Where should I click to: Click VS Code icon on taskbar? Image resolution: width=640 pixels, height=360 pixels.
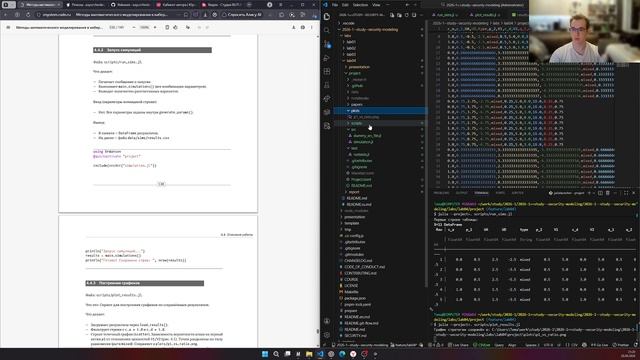point(320,354)
